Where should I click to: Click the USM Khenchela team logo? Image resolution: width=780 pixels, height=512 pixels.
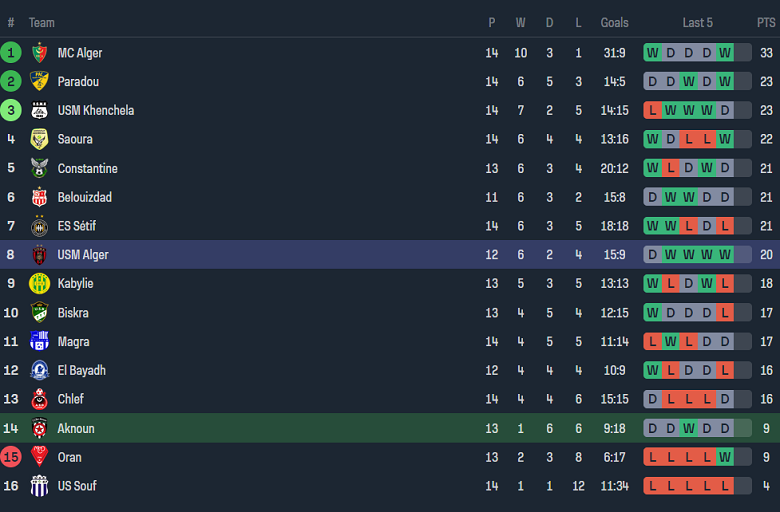(39, 111)
